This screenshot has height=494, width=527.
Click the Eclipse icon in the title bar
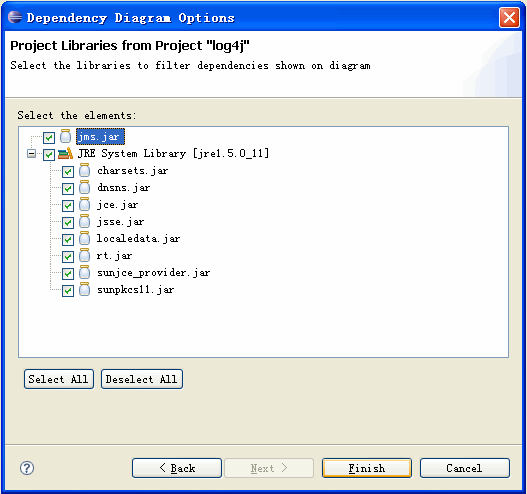coord(15,17)
